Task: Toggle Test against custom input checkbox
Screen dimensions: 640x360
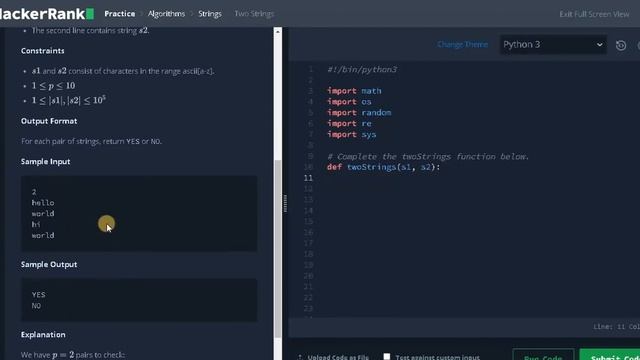Action: pyautogui.click(x=387, y=356)
